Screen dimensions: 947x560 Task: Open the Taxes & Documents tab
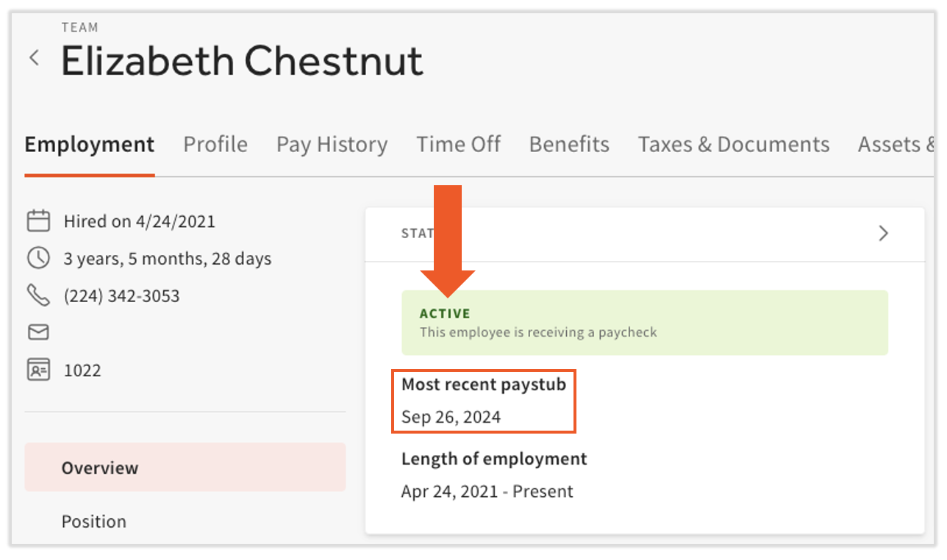pos(733,144)
